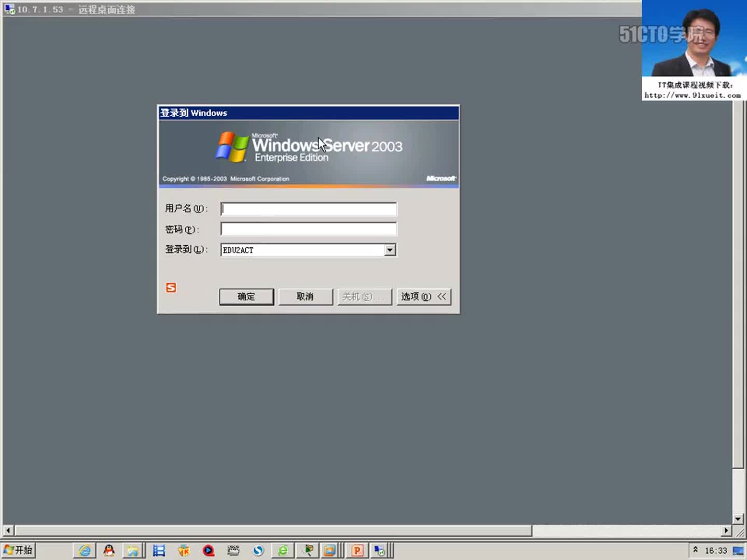Click the orange K box taskbar icon
Image resolution: width=747 pixels, height=560 pixels.
coord(184,551)
